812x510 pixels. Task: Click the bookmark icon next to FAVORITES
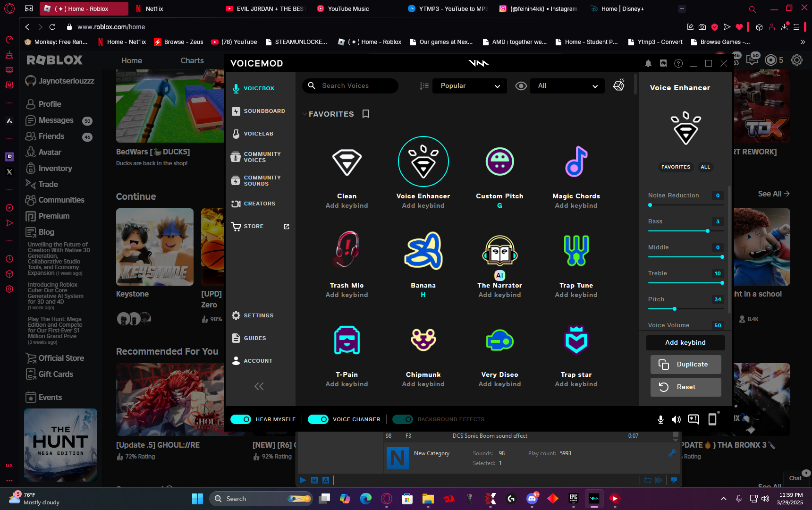[366, 114]
